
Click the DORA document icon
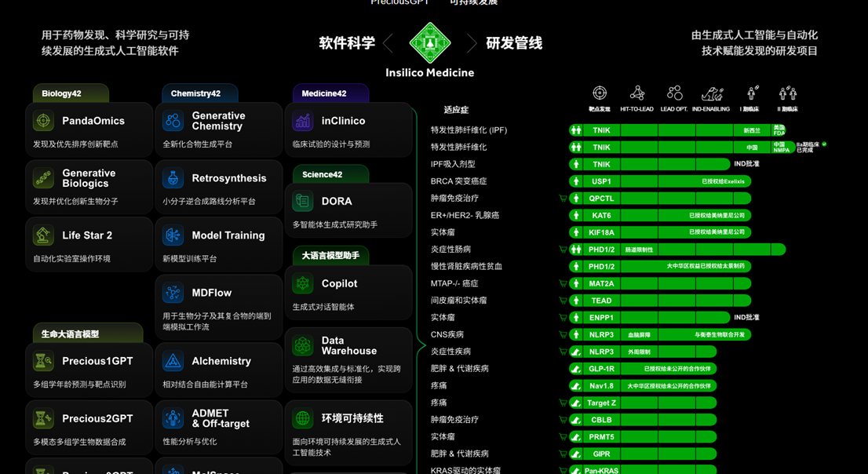(303, 201)
